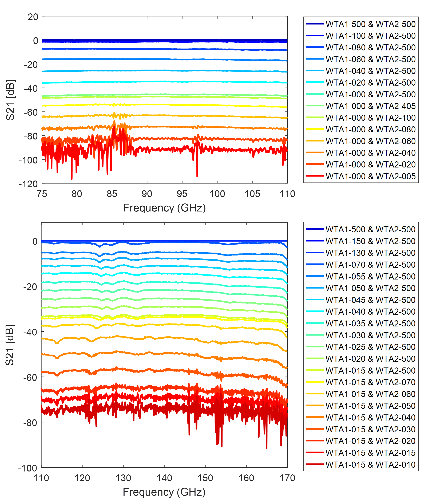Click the WTA1-000 & WTA2-405 legend entry
Image resolution: width=448 pixels, height=500 pixels.
click(370, 106)
